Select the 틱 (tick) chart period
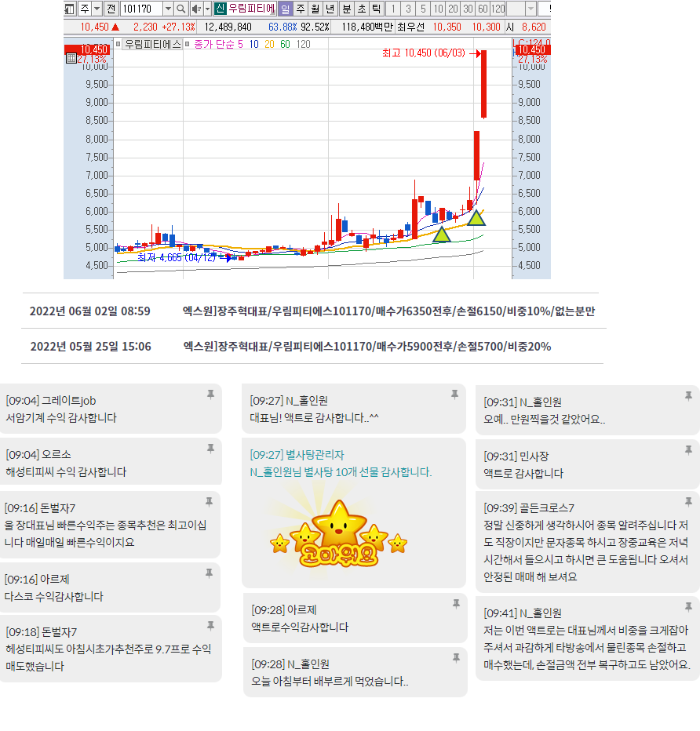 click(376, 9)
